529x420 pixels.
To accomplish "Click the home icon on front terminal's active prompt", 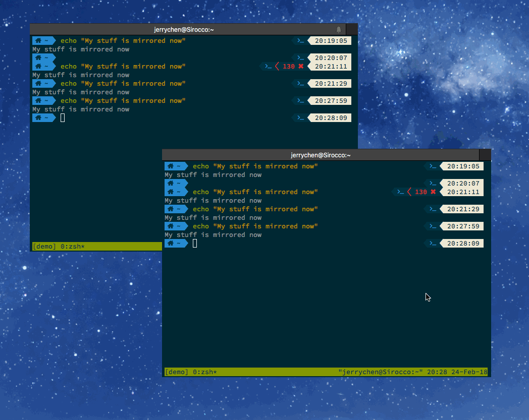I will (171, 244).
